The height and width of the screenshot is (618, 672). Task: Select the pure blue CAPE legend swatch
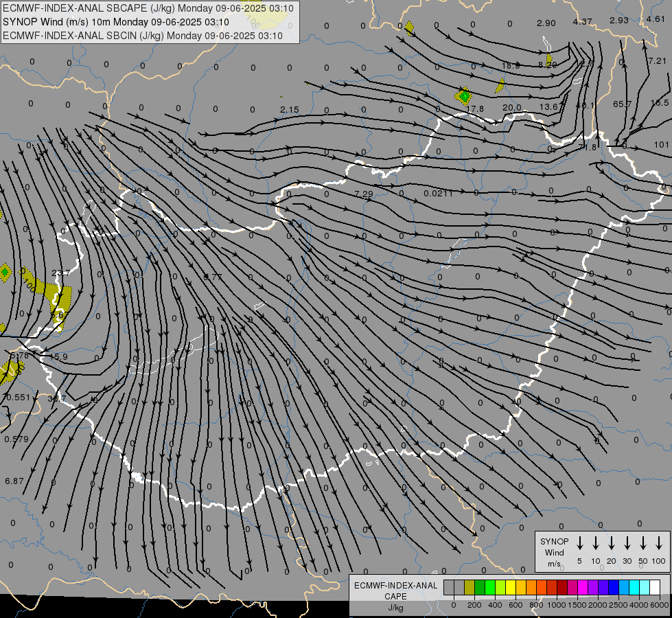(613, 588)
